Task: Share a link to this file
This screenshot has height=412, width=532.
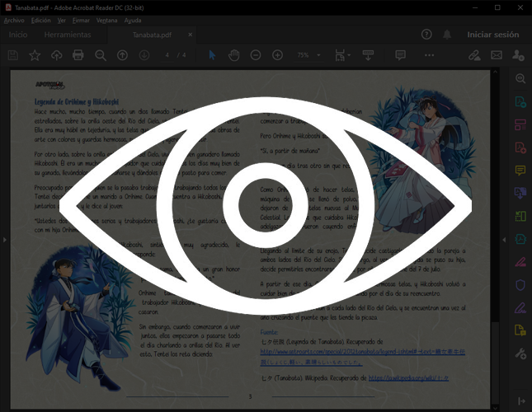Action: (x=474, y=55)
